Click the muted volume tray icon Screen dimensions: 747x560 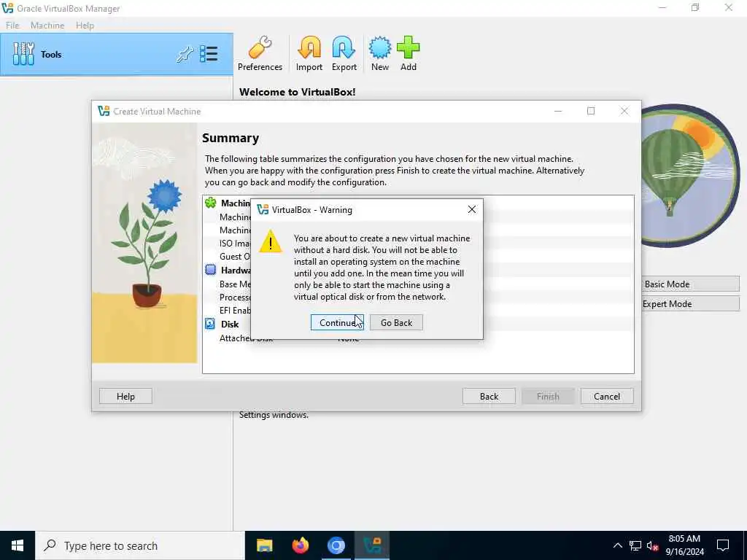(653, 545)
